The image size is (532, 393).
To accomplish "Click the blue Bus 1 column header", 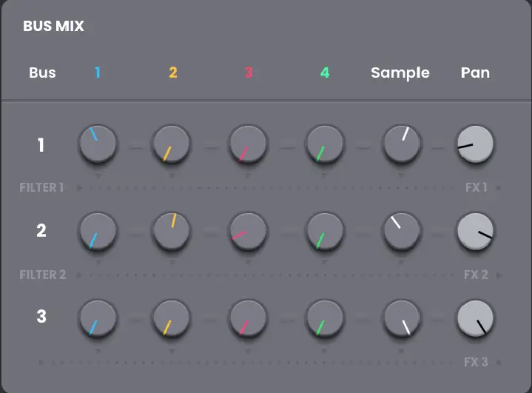I will (x=98, y=73).
